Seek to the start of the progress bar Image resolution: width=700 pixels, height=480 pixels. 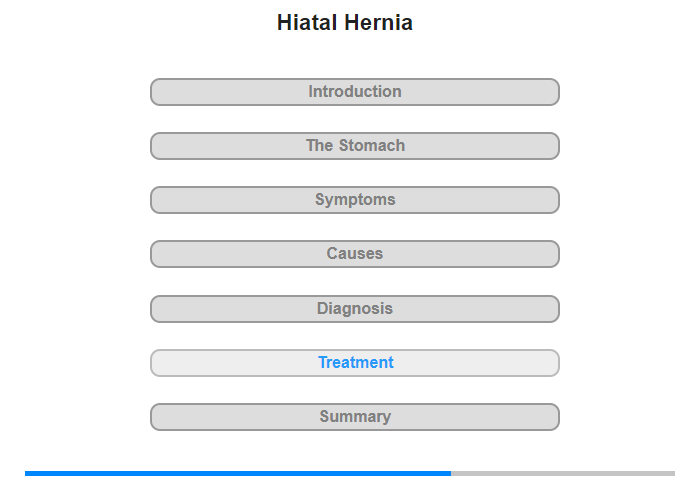tap(26, 473)
